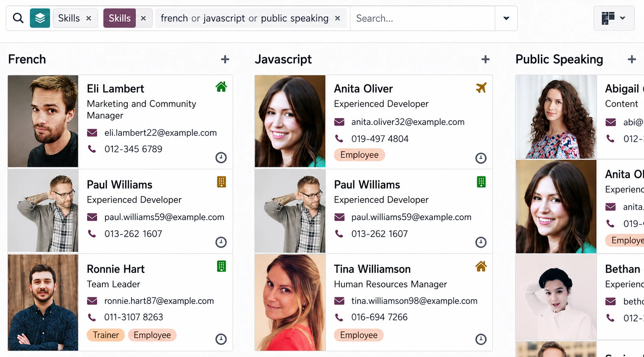Remove the purple Skills filter facet
Screen dimensions: 644x357
[143, 18]
